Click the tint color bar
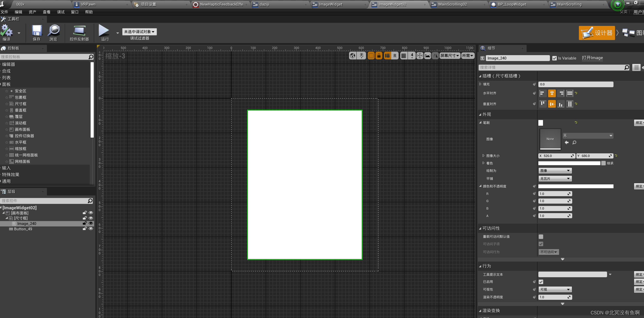 pyautogui.click(x=569, y=163)
